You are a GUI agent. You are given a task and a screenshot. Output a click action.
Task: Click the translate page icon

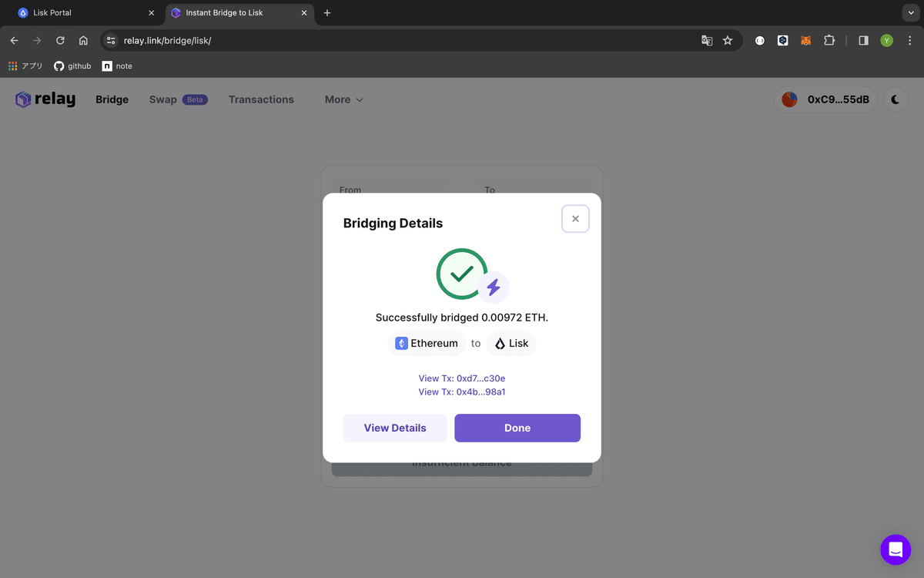point(707,40)
